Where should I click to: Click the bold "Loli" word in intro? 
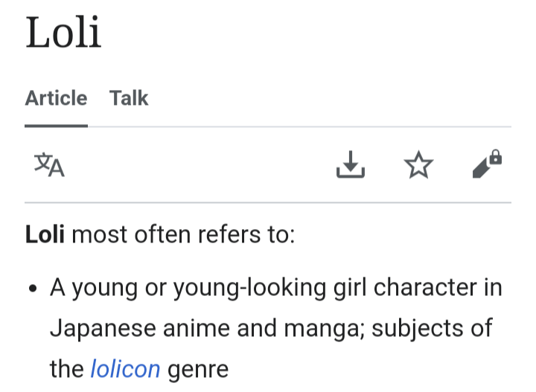45,236
